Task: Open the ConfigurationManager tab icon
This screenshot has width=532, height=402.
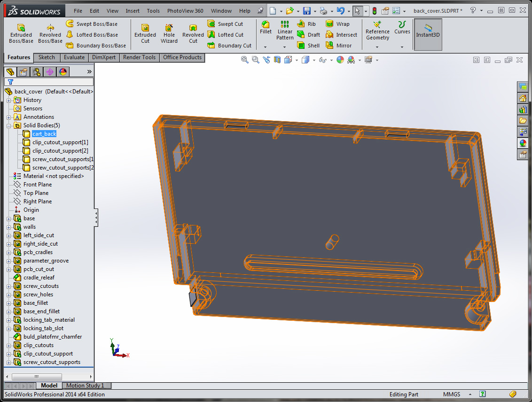Action: [x=37, y=72]
